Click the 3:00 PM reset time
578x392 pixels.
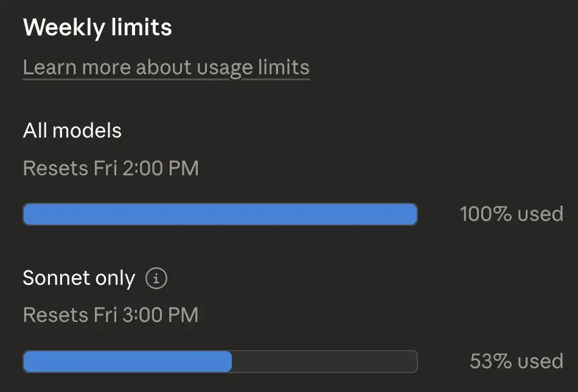[161, 315]
